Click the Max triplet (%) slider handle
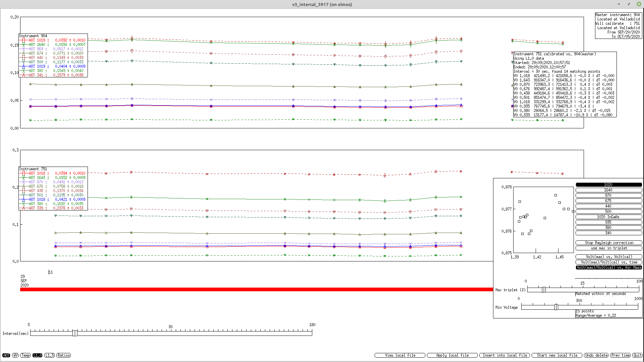Image resolution: width=644 pixels, height=362 pixels. pyautogui.click(x=544, y=290)
